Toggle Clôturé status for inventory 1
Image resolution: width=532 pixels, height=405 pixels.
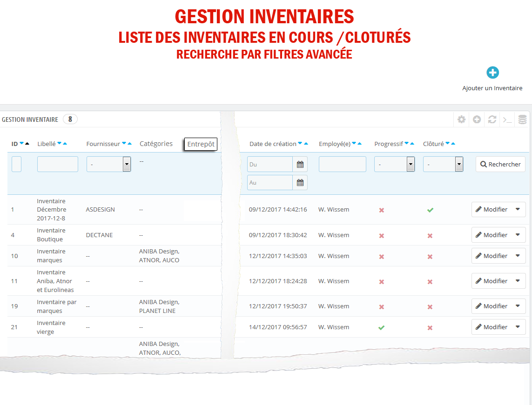(430, 210)
